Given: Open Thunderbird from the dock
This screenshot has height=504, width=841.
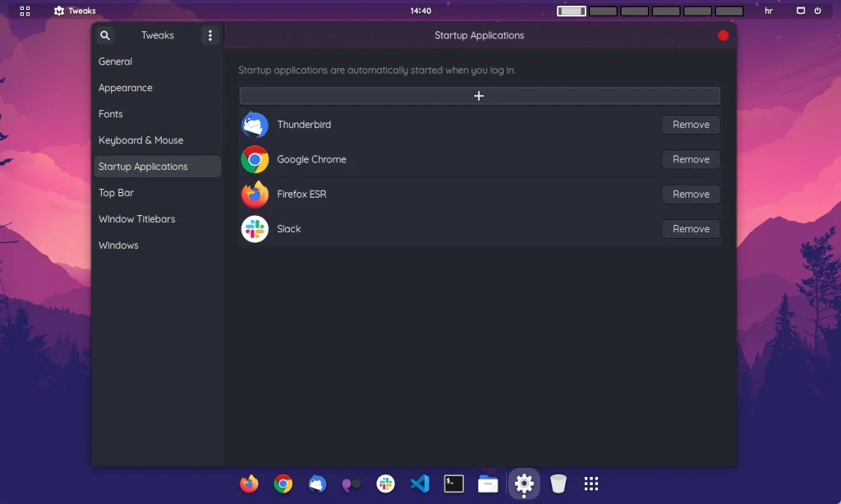Looking at the screenshot, I should 317,483.
